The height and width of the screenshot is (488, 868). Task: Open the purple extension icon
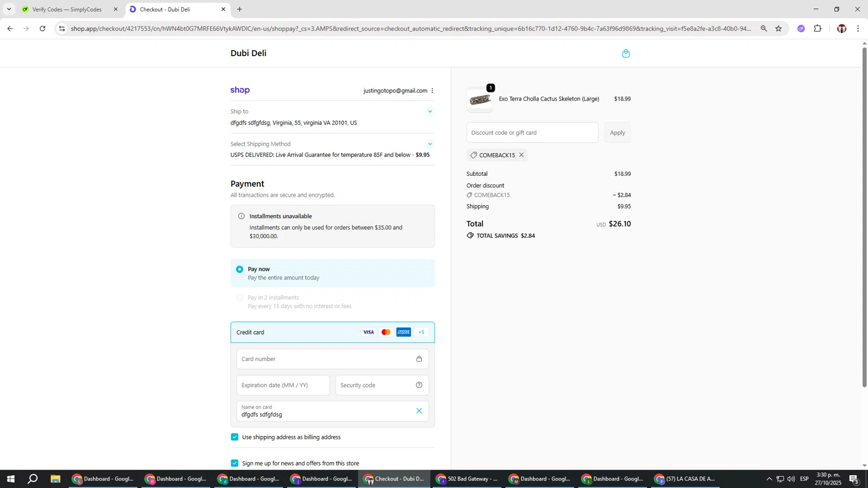point(801,28)
